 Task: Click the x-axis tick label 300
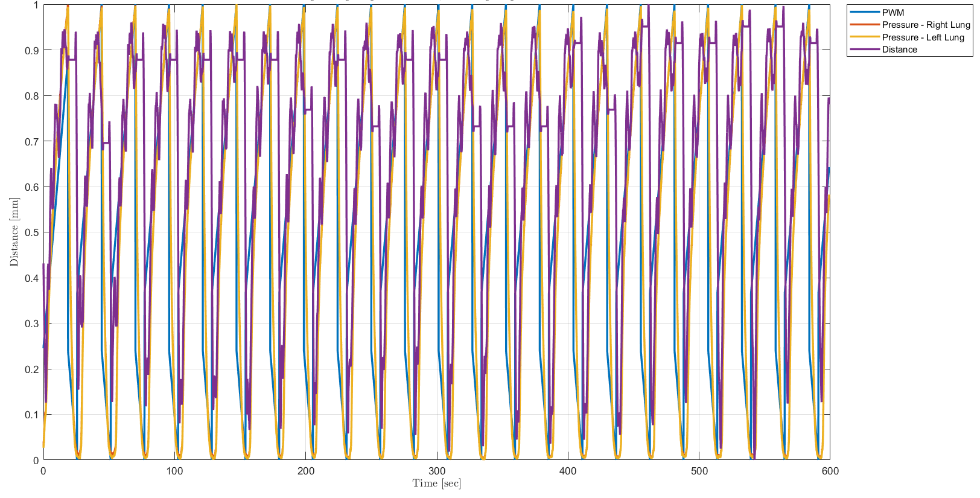point(437,471)
